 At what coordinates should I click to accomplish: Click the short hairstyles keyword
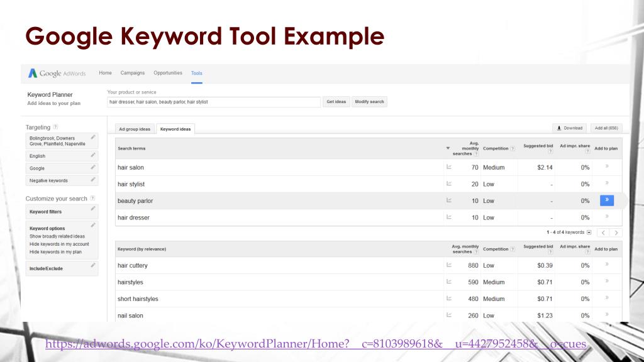pyautogui.click(x=138, y=299)
